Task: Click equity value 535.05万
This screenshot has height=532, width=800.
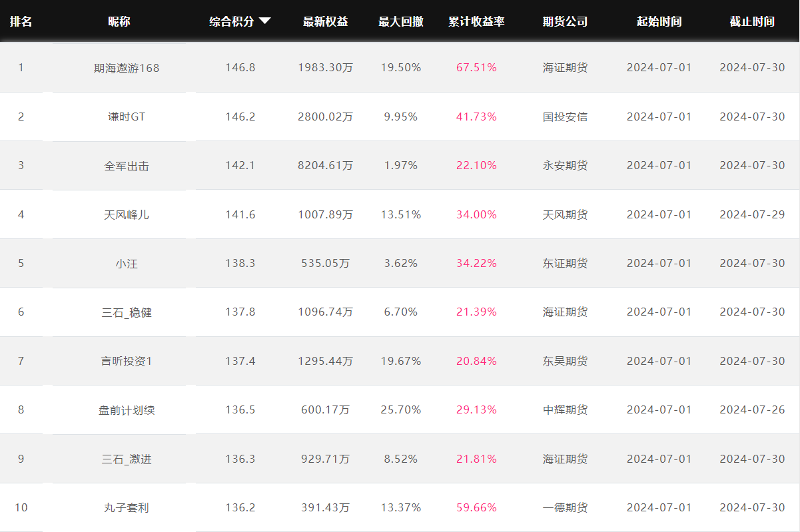Action: pos(326,263)
